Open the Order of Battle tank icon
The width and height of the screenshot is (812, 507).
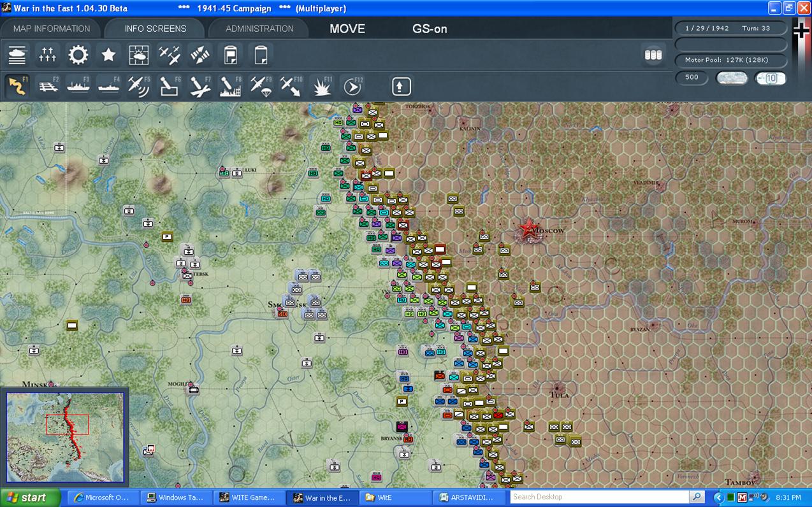point(18,55)
